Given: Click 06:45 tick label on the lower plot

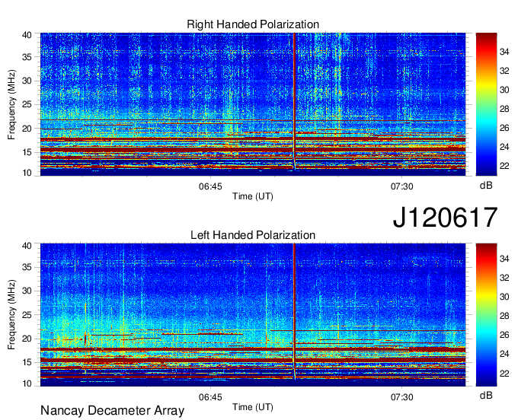Looking at the screenshot, I should (210, 397).
